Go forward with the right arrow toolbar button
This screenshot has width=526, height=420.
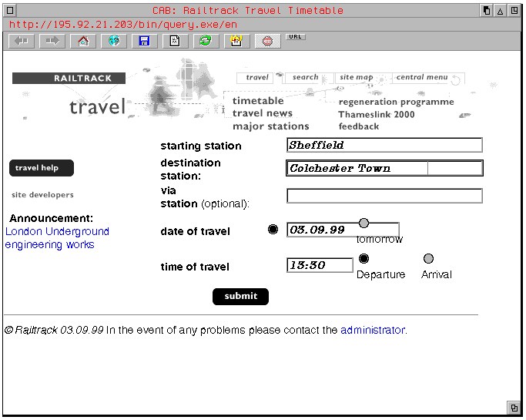pos(52,42)
